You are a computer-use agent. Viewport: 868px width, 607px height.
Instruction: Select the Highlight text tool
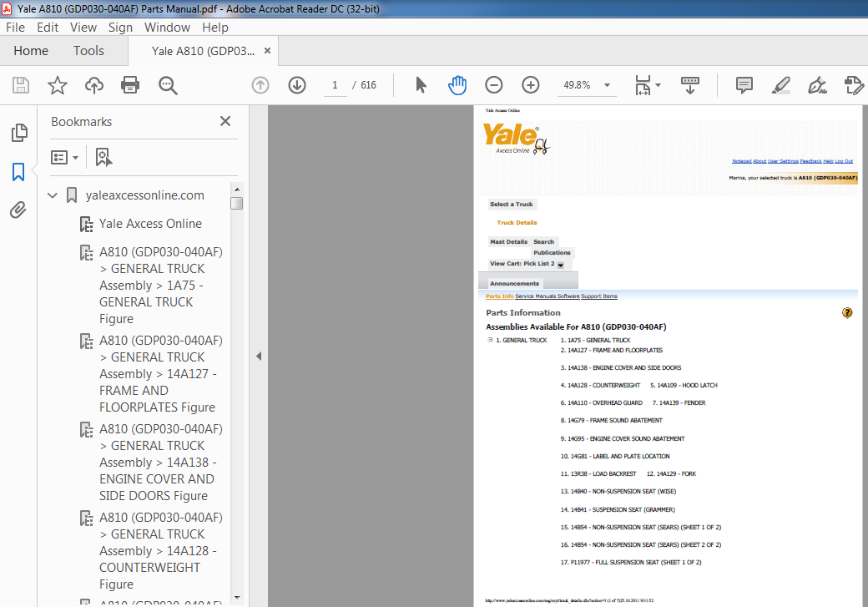tap(780, 85)
